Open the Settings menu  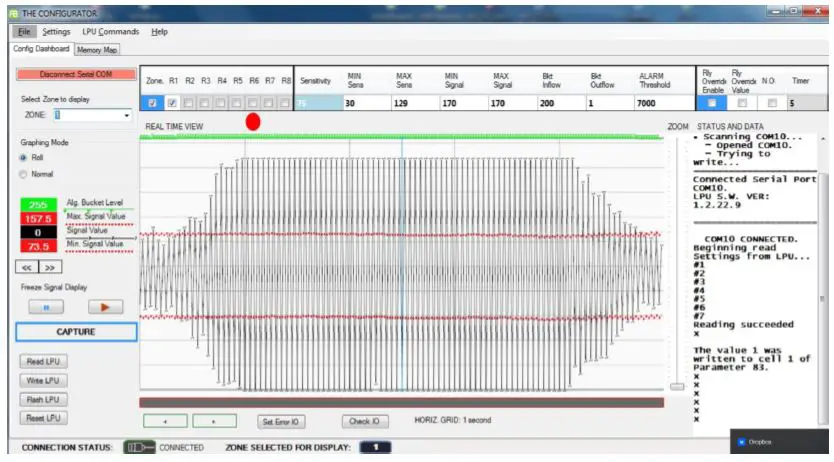pyautogui.click(x=56, y=32)
